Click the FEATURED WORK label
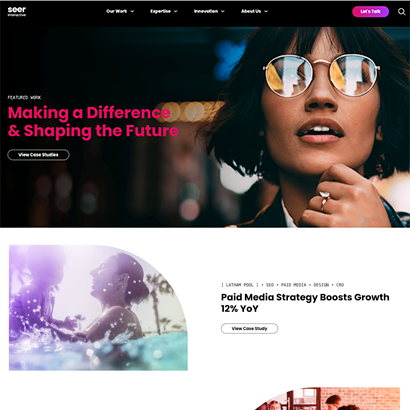The height and width of the screenshot is (410, 410). [24, 98]
